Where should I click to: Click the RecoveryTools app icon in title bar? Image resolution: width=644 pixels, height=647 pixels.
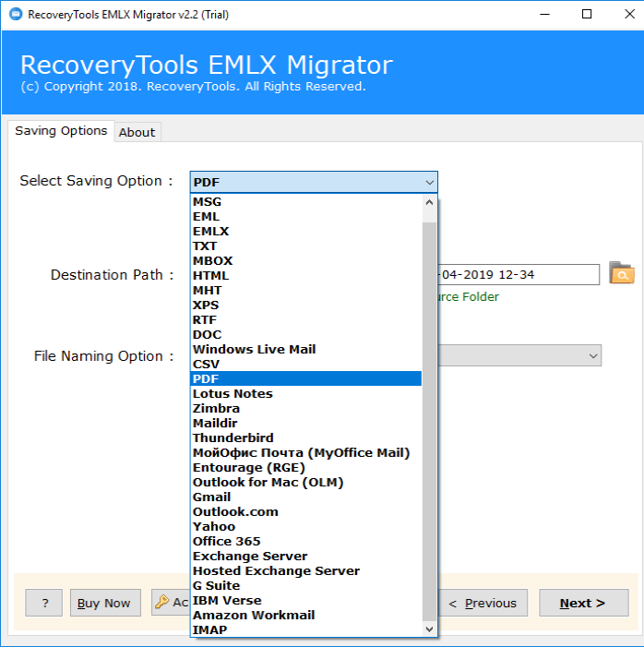(16, 15)
